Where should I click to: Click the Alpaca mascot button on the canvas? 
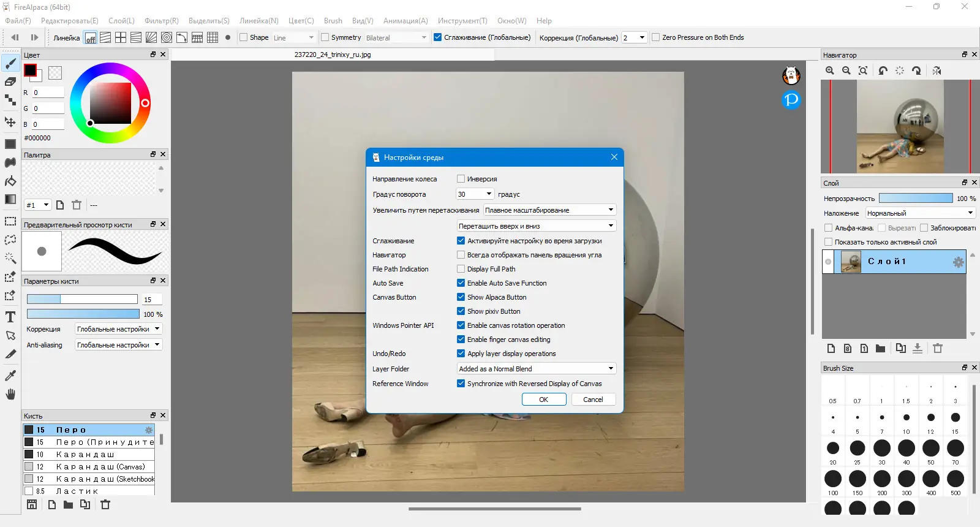[x=791, y=75]
